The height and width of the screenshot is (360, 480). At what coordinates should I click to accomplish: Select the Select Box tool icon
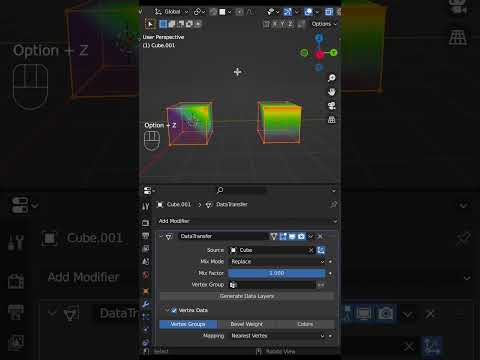coord(150,24)
